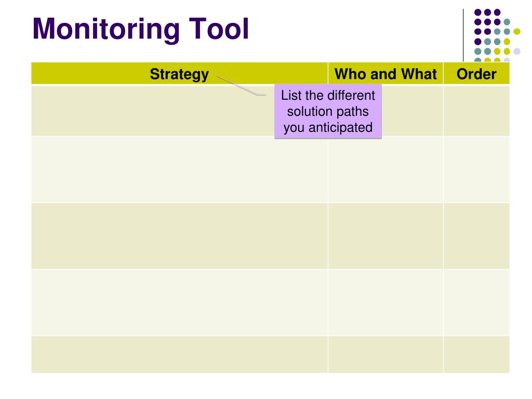Click the fourth row Strategy cell

coord(179,303)
